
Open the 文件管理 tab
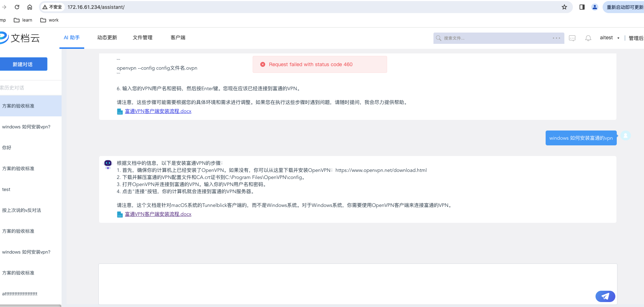pos(143,37)
